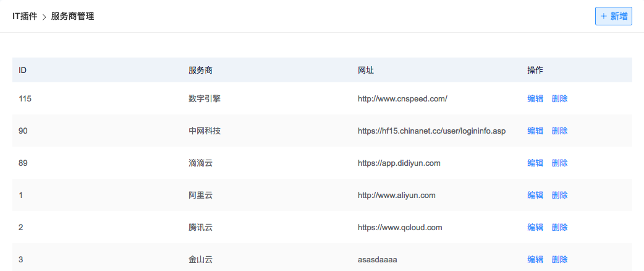Click the 中网科技 provider name
The height and width of the screenshot is (271, 644).
pos(205,131)
